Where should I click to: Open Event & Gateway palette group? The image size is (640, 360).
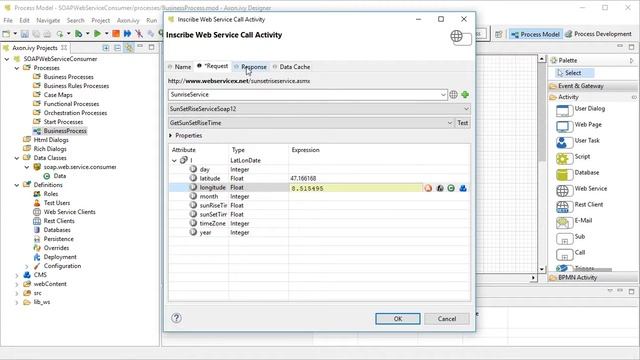(x=592, y=86)
